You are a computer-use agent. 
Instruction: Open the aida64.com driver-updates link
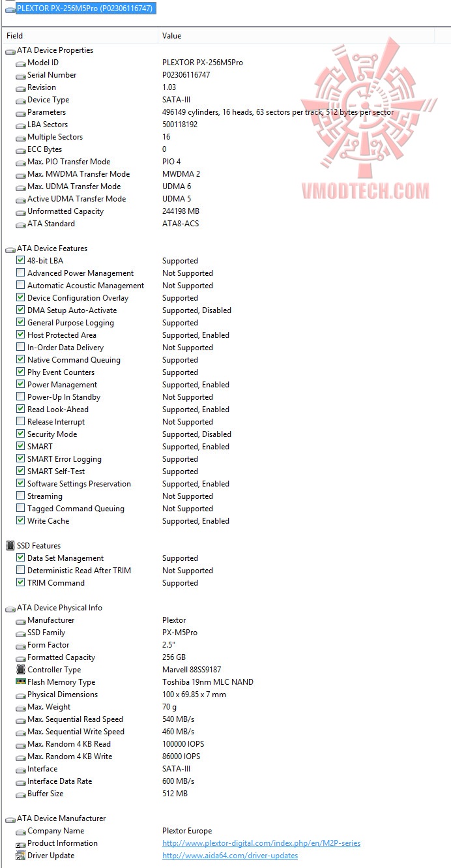pyautogui.click(x=230, y=856)
